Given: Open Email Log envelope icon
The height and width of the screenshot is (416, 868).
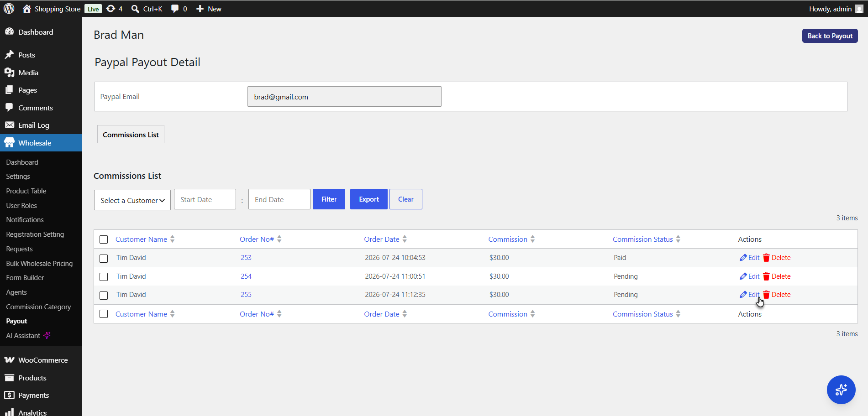Looking at the screenshot, I should (10, 125).
